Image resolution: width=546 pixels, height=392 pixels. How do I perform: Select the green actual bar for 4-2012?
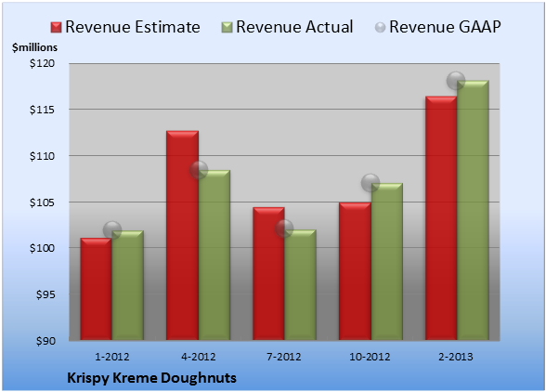pyautogui.click(x=214, y=255)
